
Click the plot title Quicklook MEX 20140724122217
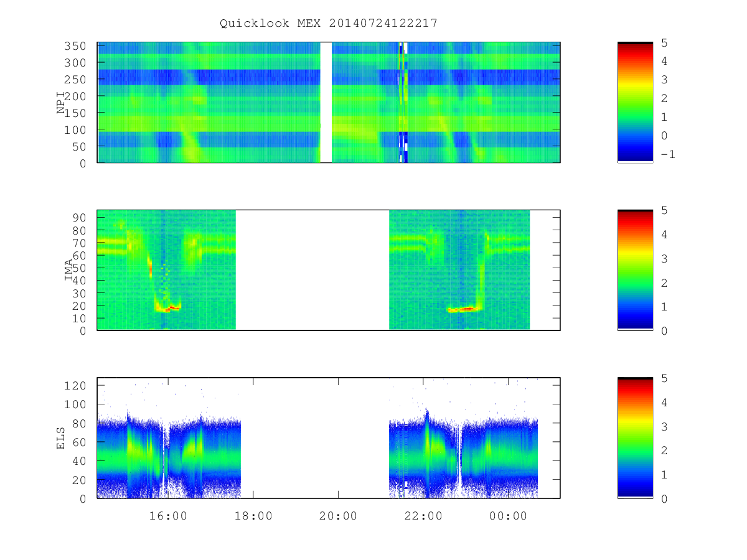329,23
